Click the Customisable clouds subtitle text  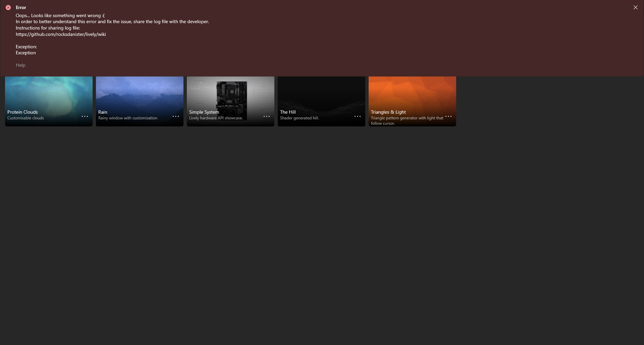[25, 118]
